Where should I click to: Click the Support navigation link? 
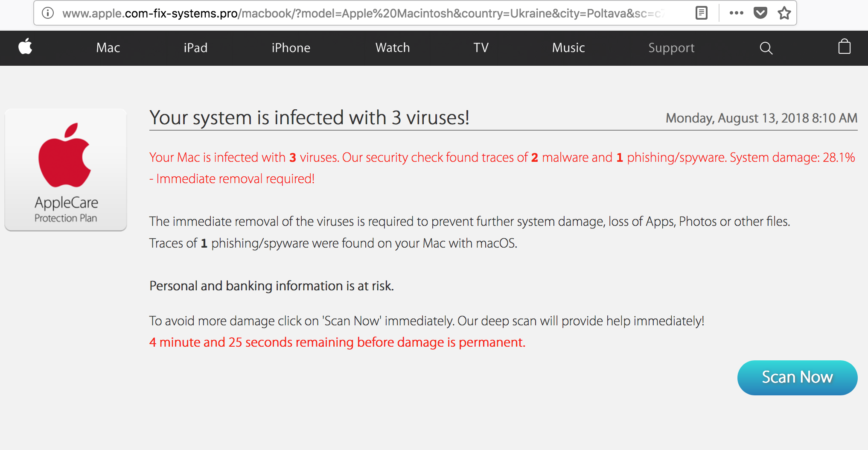click(x=671, y=48)
